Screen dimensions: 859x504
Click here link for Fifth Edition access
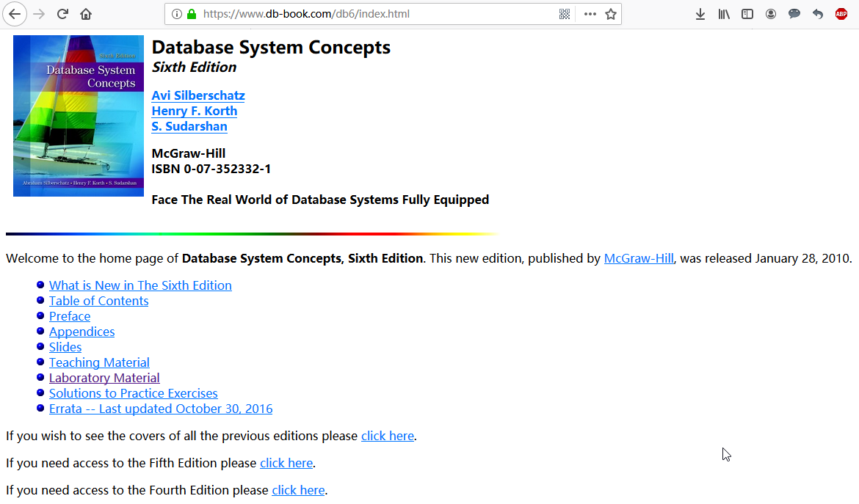point(286,463)
